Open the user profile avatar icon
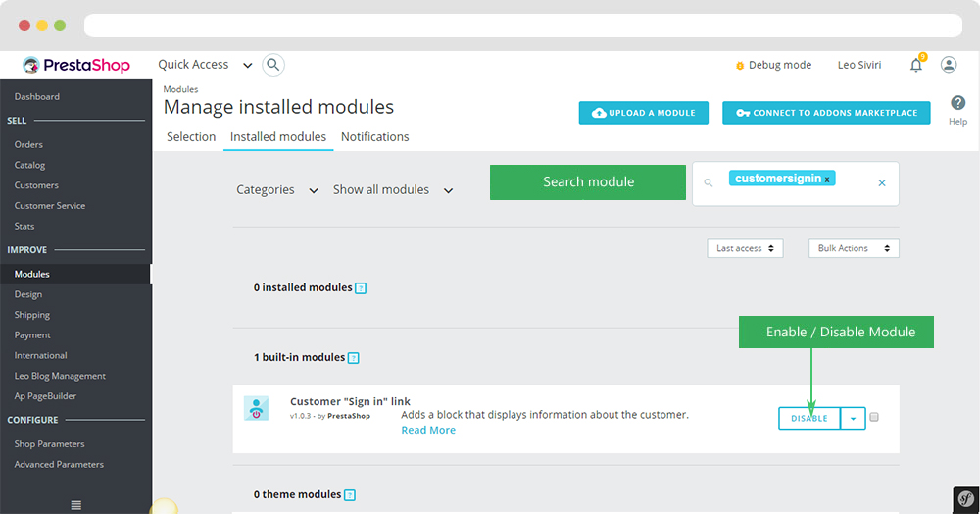The image size is (980, 514). pos(948,65)
